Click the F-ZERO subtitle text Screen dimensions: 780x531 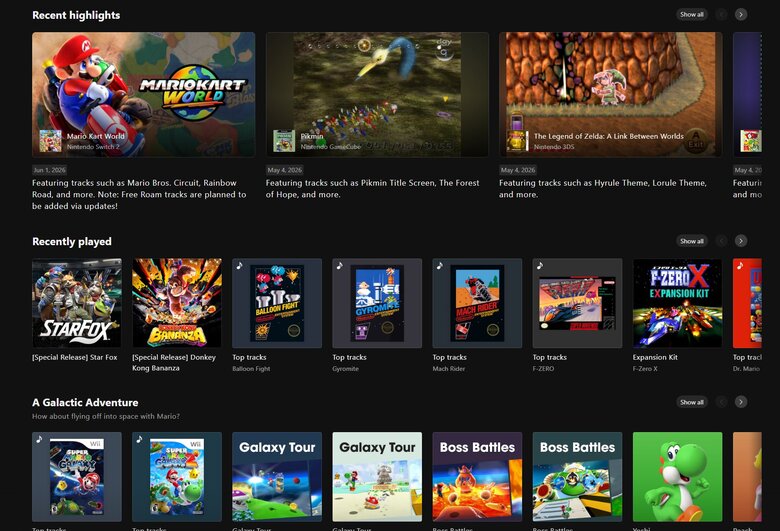543,369
